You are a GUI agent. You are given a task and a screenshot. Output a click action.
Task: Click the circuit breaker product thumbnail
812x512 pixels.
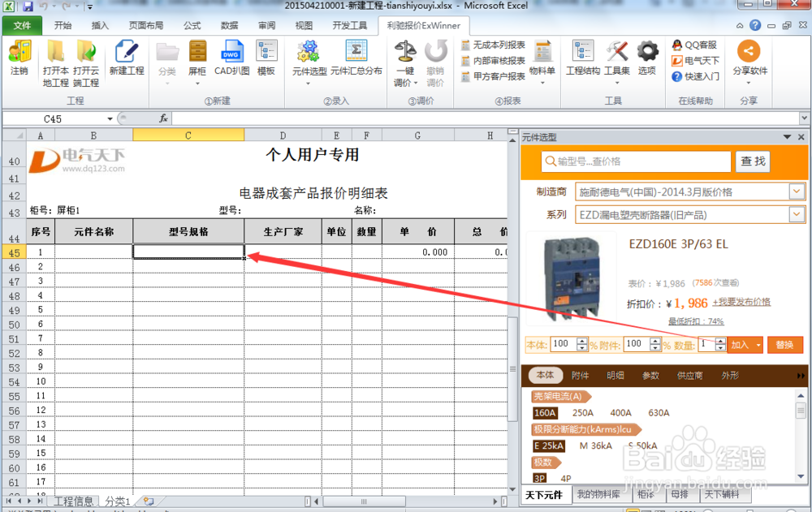(x=571, y=278)
